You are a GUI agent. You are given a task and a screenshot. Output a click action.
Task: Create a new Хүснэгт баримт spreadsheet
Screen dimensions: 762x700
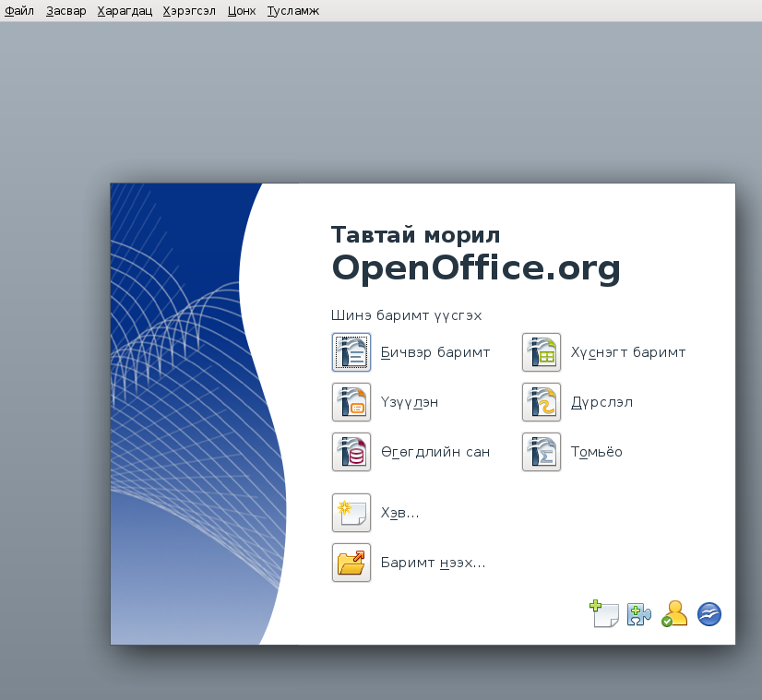pos(542,352)
